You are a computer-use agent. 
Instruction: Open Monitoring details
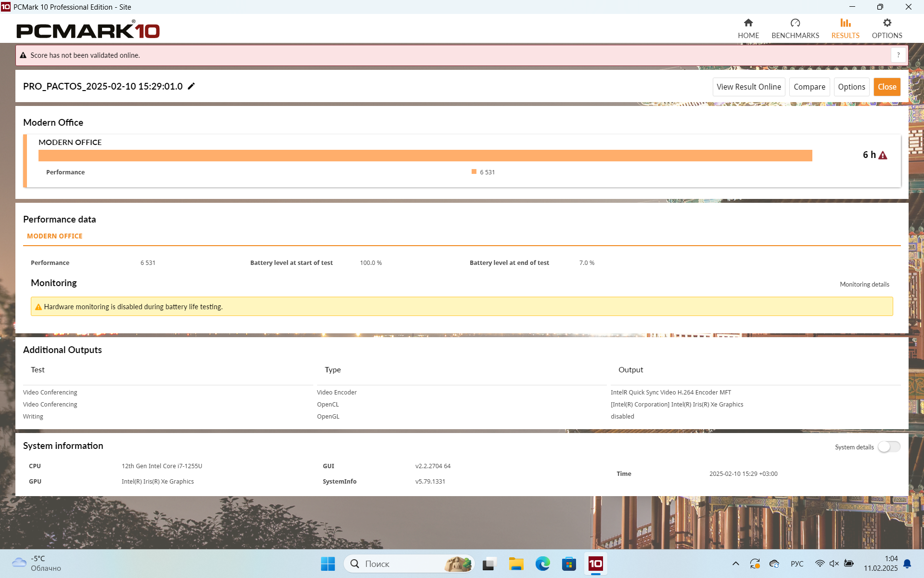click(x=864, y=284)
